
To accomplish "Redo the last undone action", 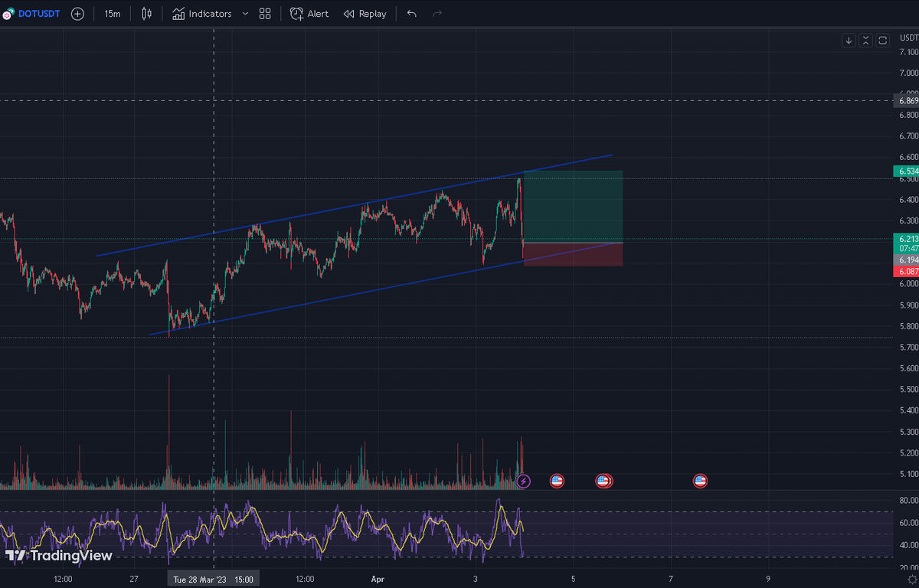I will [437, 14].
